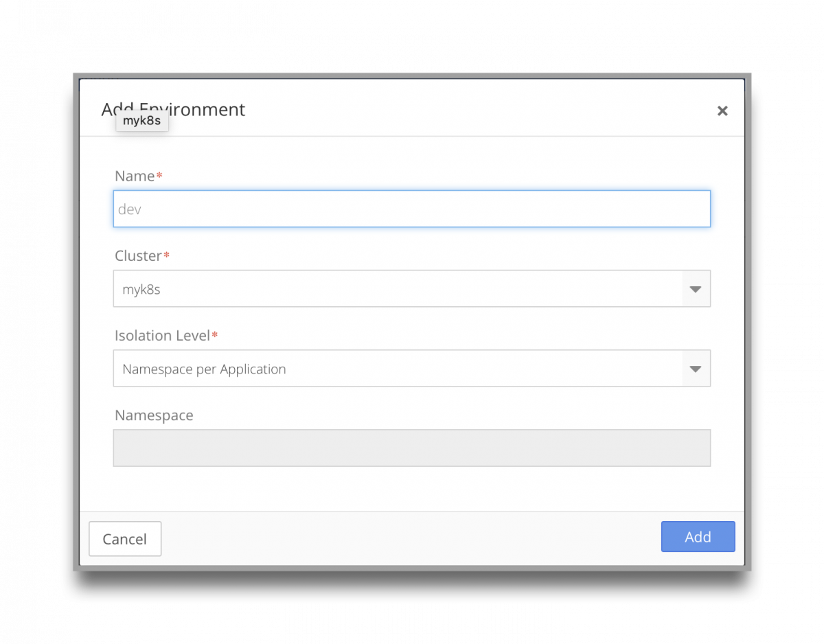Click the Name input showing dev placeholder
This screenshot has height=644, width=824.
click(x=412, y=209)
